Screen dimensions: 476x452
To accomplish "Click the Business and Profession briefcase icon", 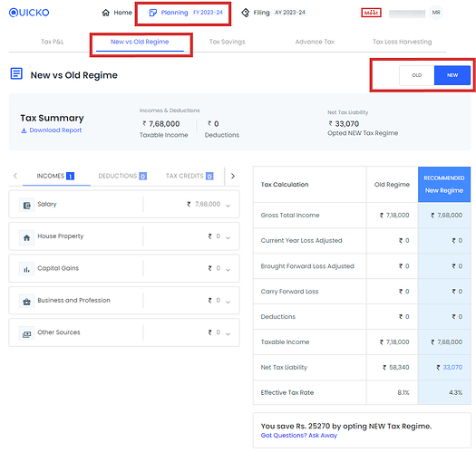I will coord(26,302).
